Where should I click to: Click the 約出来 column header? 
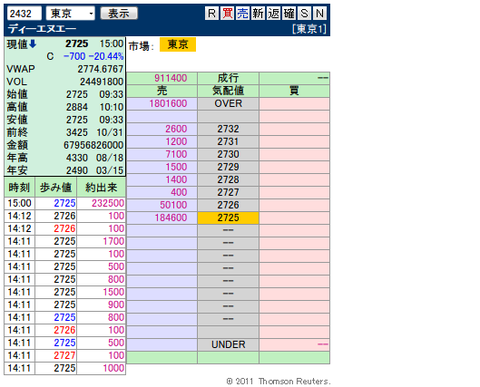click(101, 187)
